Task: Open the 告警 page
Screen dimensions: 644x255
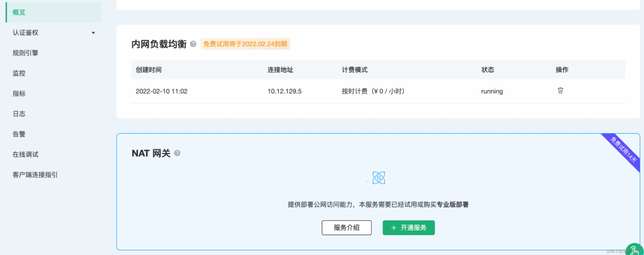Action: click(19, 134)
